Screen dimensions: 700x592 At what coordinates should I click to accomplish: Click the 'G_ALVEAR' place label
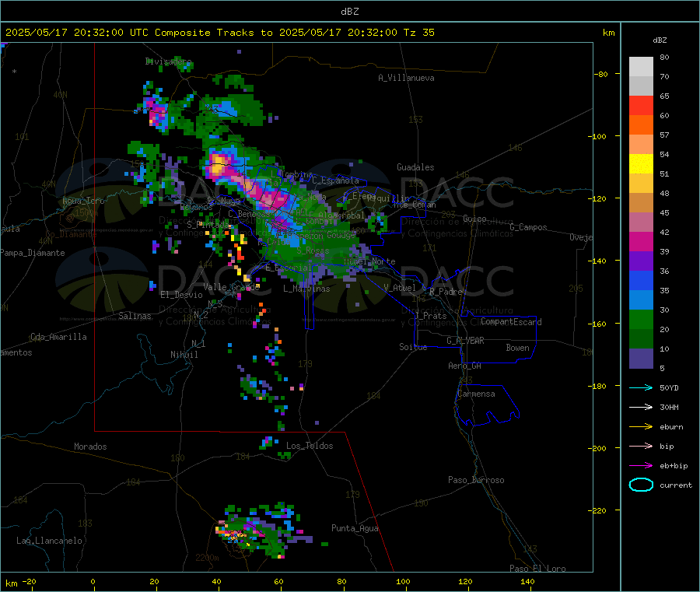click(x=465, y=341)
